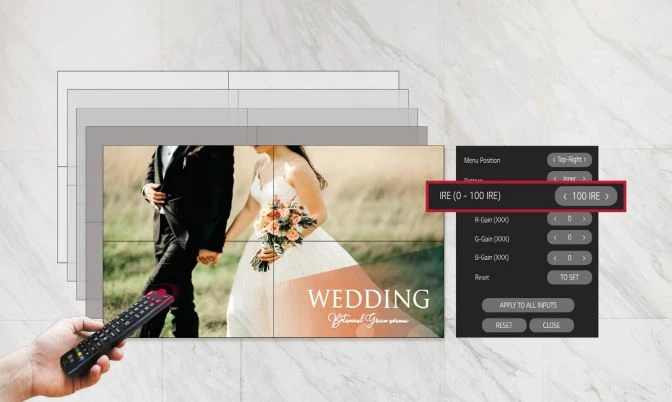Increase the IRE value with right arrow
This screenshot has height=402, width=672.
(x=606, y=196)
